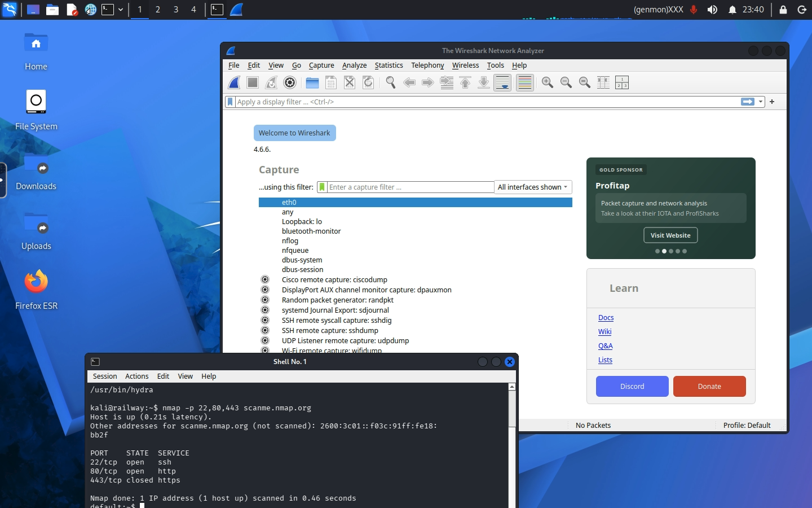
Task: Click the save capture file icon
Action: pyautogui.click(x=331, y=82)
